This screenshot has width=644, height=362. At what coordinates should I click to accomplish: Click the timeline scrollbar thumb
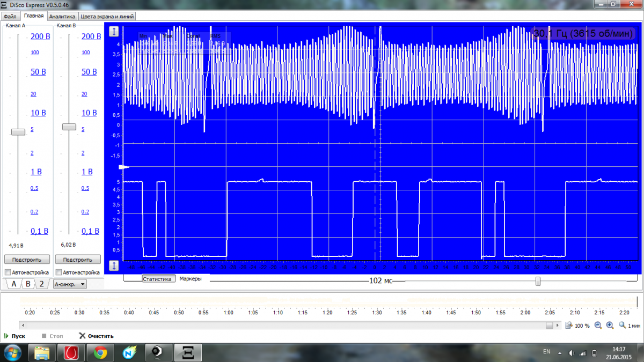pos(550,326)
